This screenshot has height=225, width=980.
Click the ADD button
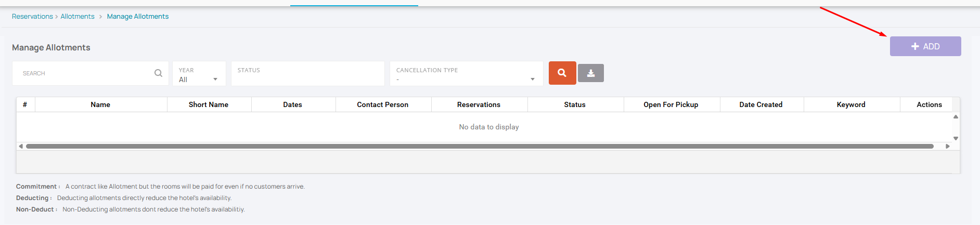[925, 46]
